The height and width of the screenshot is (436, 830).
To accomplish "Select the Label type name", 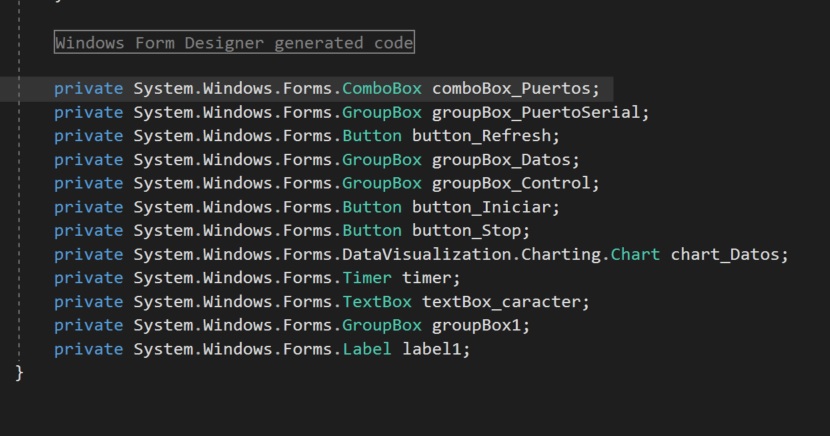I will pyautogui.click(x=367, y=349).
